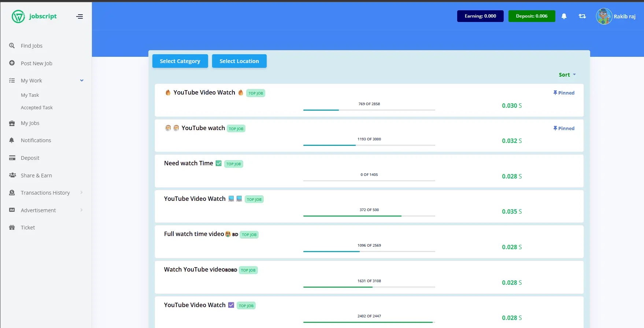The height and width of the screenshot is (328, 644).
Task: Click progress bar showing 769 OF 2858
Action: (x=369, y=110)
